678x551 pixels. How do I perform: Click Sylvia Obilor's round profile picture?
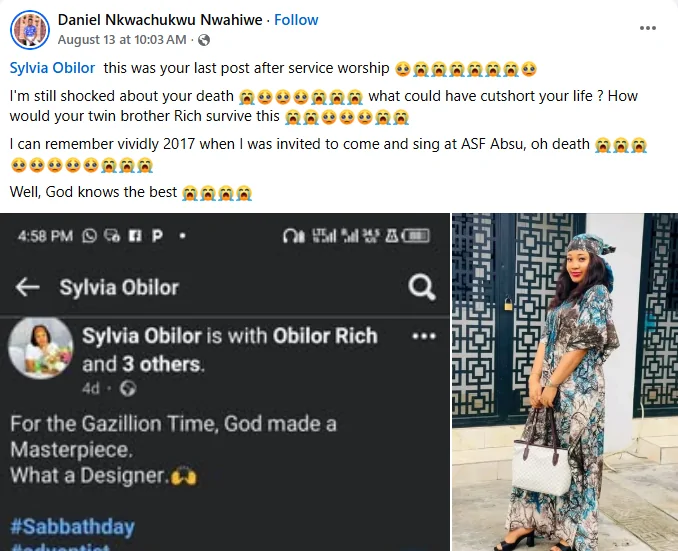(x=38, y=350)
